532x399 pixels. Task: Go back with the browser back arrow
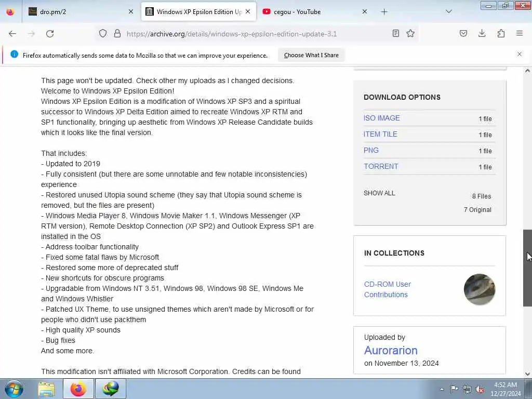click(12, 34)
